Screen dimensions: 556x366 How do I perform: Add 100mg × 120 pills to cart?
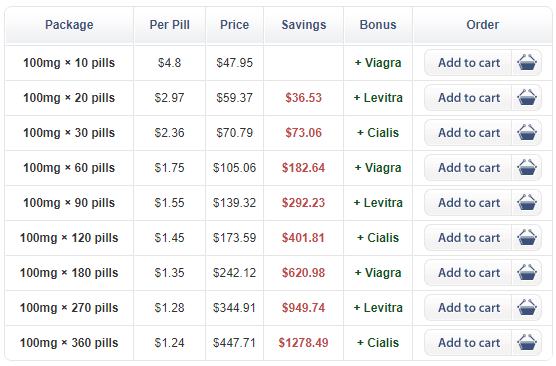point(469,238)
